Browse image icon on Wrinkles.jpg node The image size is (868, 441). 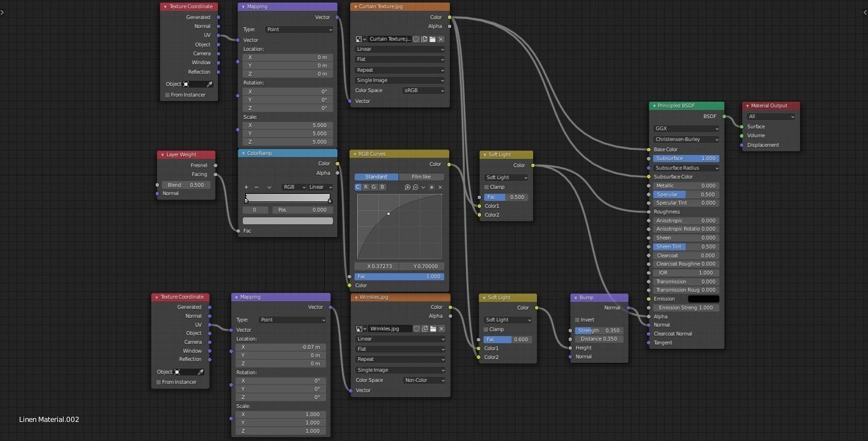pyautogui.click(x=360, y=329)
